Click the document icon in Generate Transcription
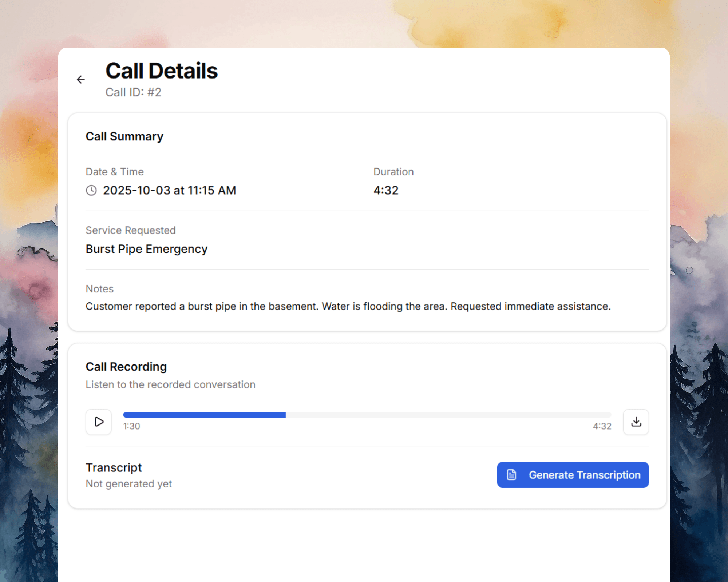This screenshot has width=728, height=582. click(x=511, y=475)
